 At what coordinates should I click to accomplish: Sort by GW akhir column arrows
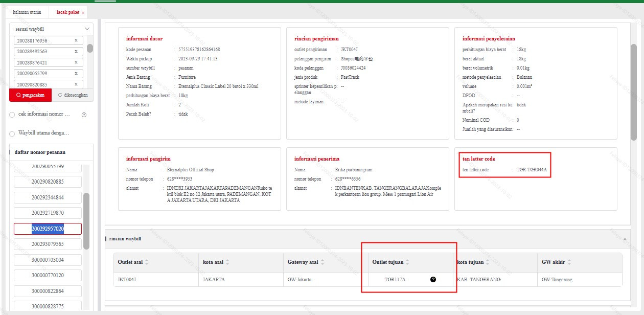pyautogui.click(x=569, y=262)
